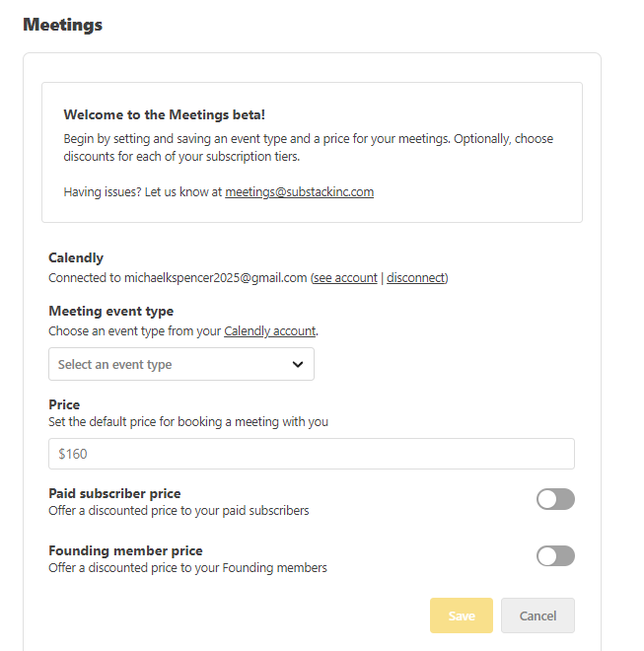Image resolution: width=644 pixels, height=651 pixels.
Task: Click the 'disconnect' Calendly link
Action: [x=415, y=278]
